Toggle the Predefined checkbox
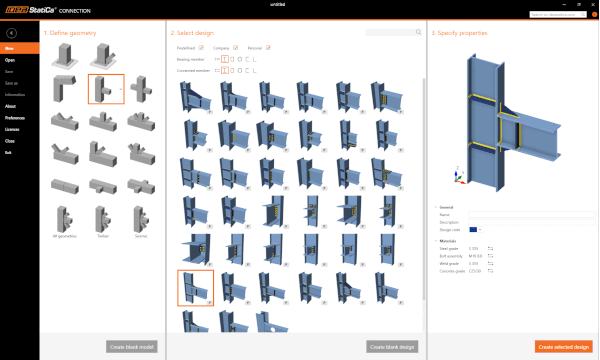This screenshot has width=600, height=360. click(x=201, y=48)
